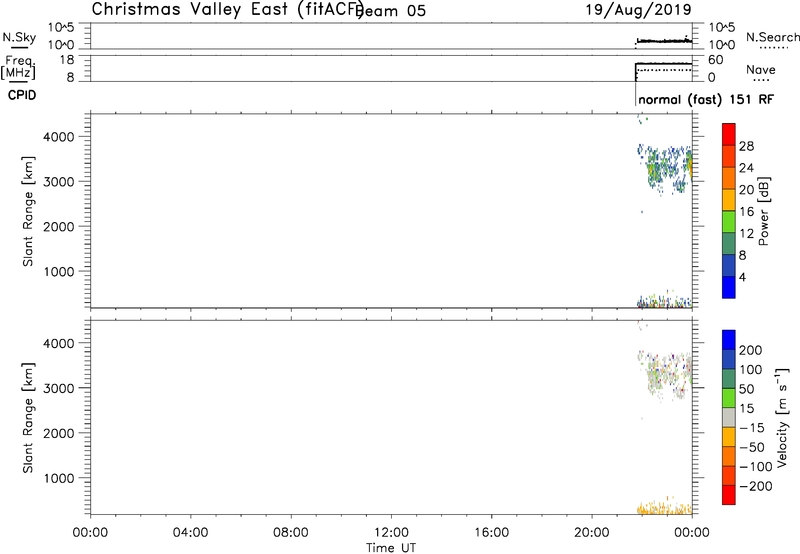Click the '4000' tick in the velocity panel
Image resolution: width=800 pixels, height=554 pixels.
coord(59,343)
